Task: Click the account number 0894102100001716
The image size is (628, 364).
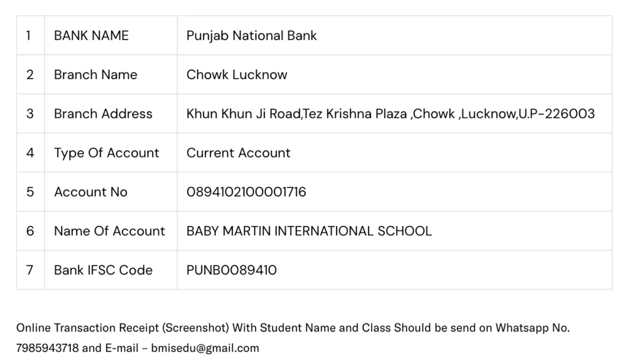Action: tap(246, 192)
